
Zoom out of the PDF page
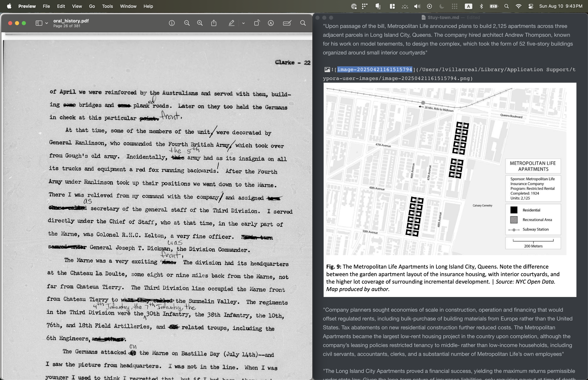187,23
